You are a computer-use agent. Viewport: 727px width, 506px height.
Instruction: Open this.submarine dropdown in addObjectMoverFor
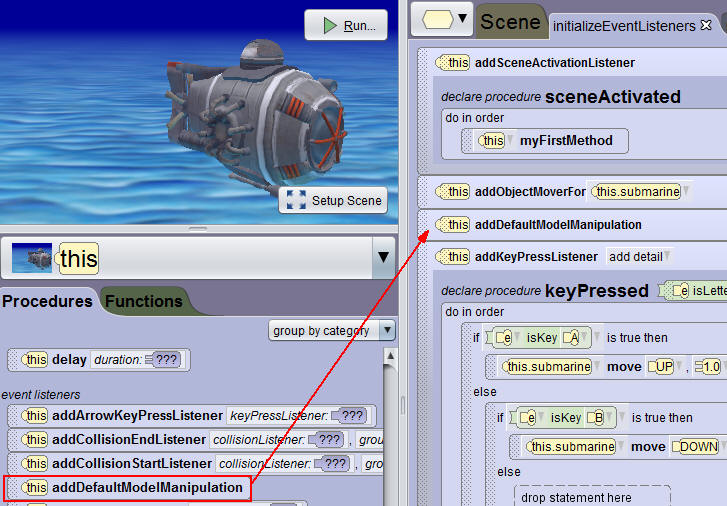tap(686, 191)
